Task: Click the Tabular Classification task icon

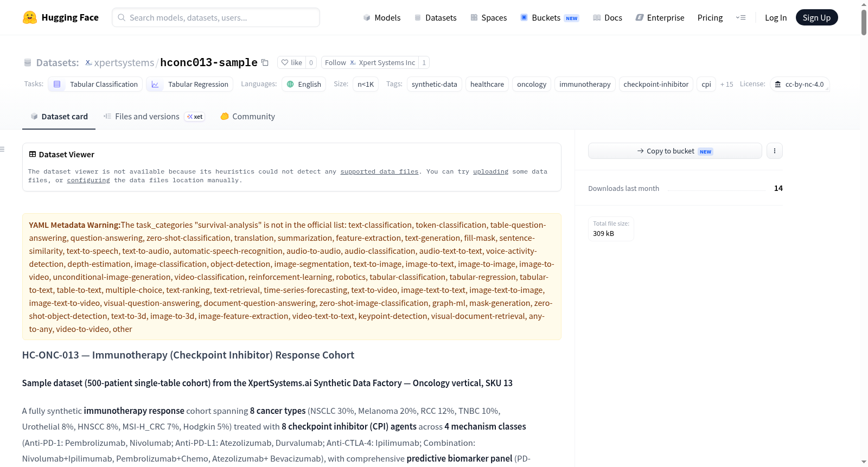Action: coord(57,84)
